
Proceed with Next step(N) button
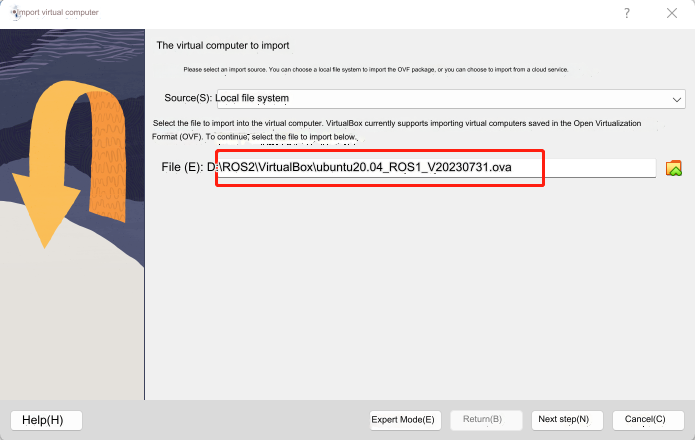point(563,419)
